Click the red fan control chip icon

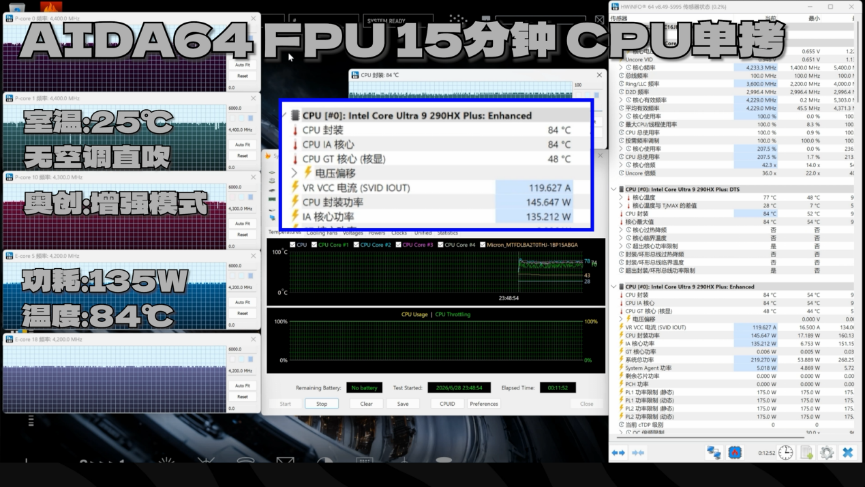(x=735, y=453)
